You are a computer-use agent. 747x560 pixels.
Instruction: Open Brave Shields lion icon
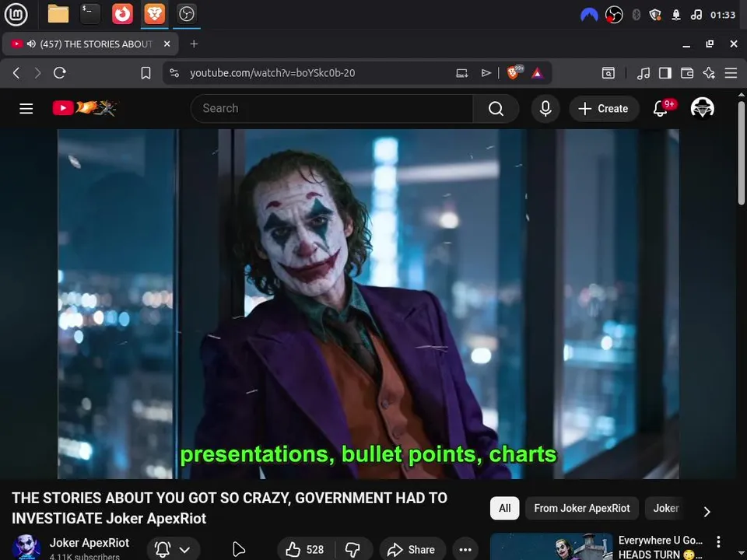point(514,72)
